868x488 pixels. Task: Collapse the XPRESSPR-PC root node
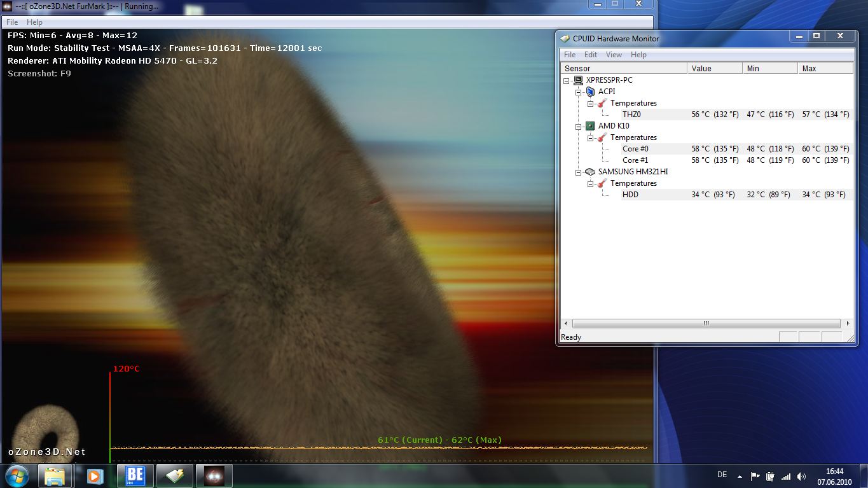[x=567, y=80]
